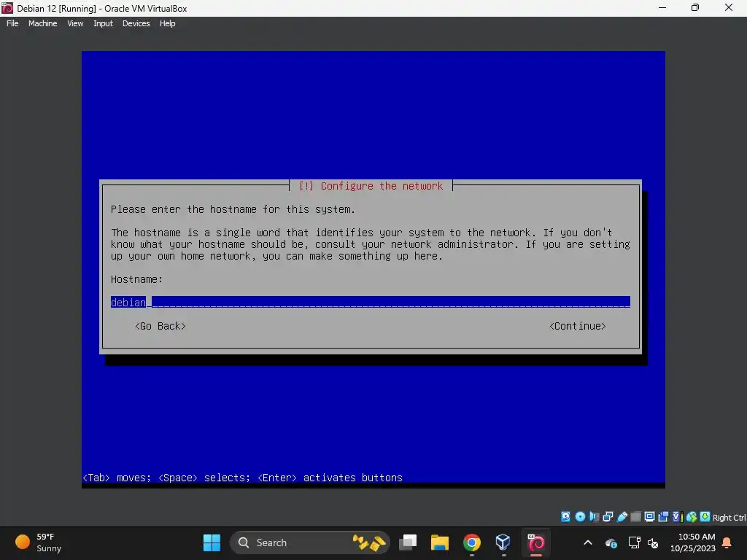Close the Debian 12 VirtualBox window
Image resolution: width=747 pixels, height=560 pixels.
[729, 7]
